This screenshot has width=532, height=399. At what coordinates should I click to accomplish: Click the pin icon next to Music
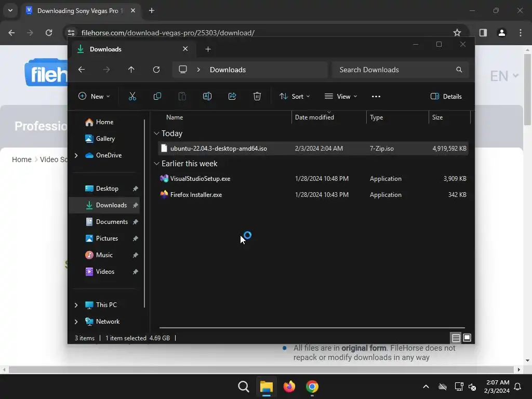[x=136, y=255]
